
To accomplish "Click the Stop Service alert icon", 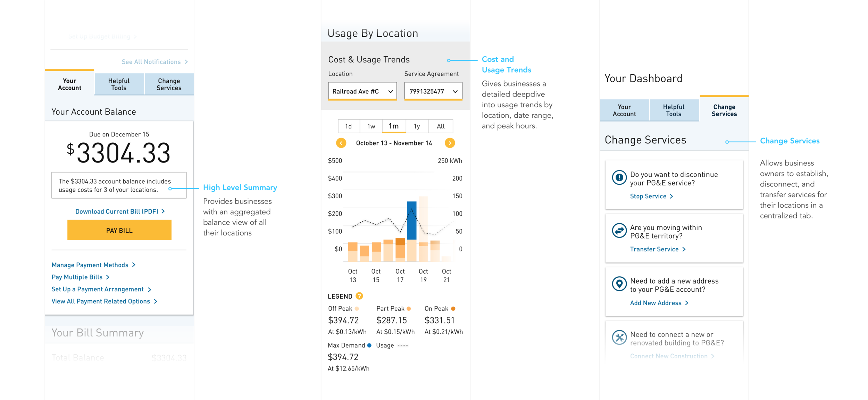I will pyautogui.click(x=619, y=177).
